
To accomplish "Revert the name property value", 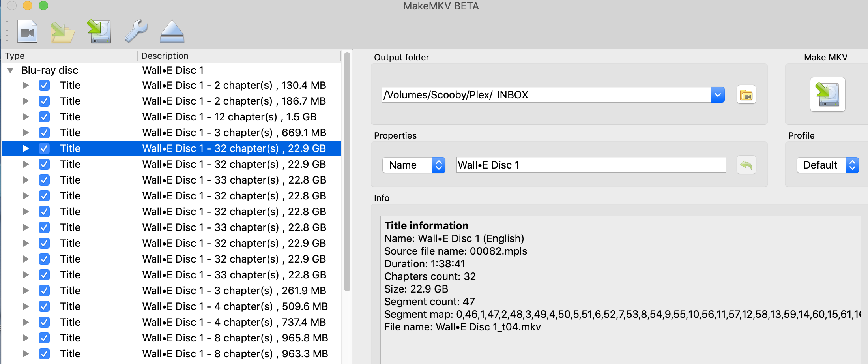I will [746, 165].
